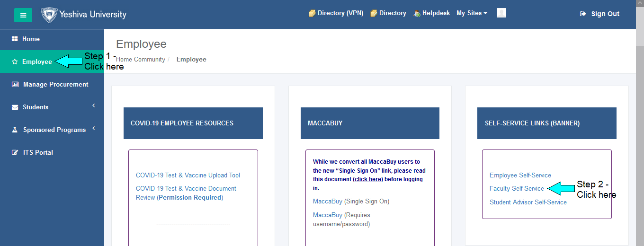Expand the Students submenu chevron
The width and height of the screenshot is (644, 246).
(x=94, y=105)
